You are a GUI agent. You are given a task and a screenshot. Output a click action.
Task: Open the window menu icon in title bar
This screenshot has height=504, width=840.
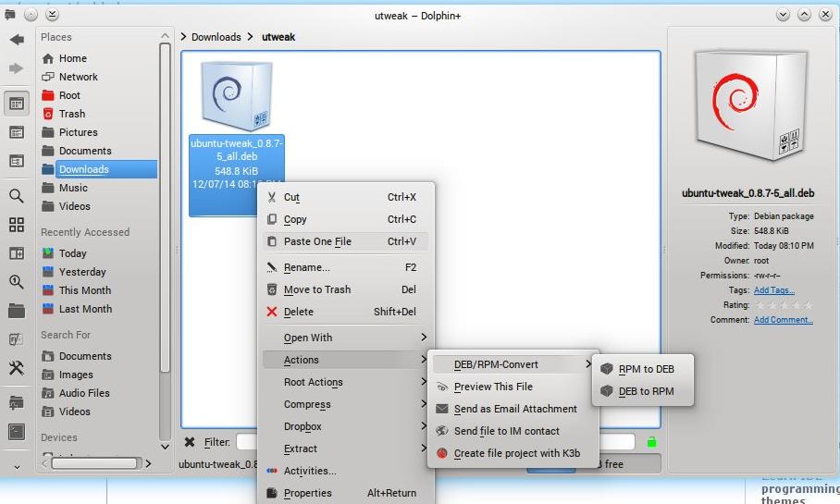pyautogui.click(x=9, y=15)
